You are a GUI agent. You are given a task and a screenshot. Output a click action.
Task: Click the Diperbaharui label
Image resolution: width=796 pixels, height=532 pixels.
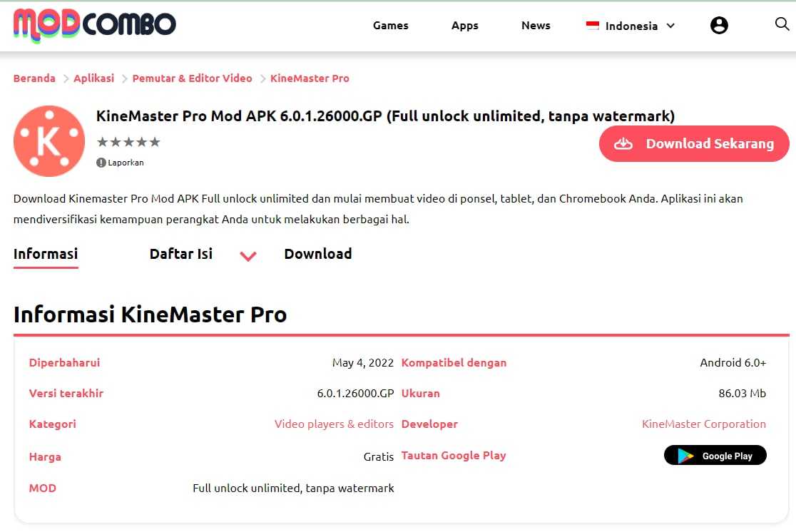pyautogui.click(x=64, y=362)
